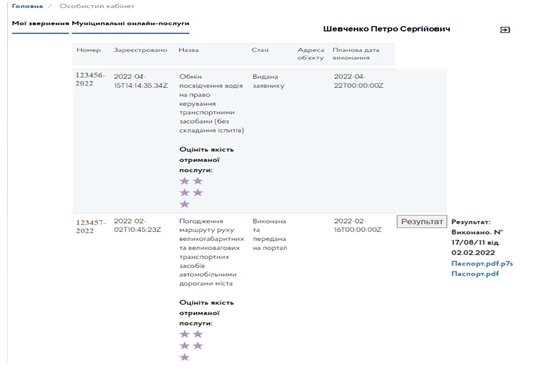Click Погодження маршруту руху service name
Screen dimensions: 540x370
point(211,252)
